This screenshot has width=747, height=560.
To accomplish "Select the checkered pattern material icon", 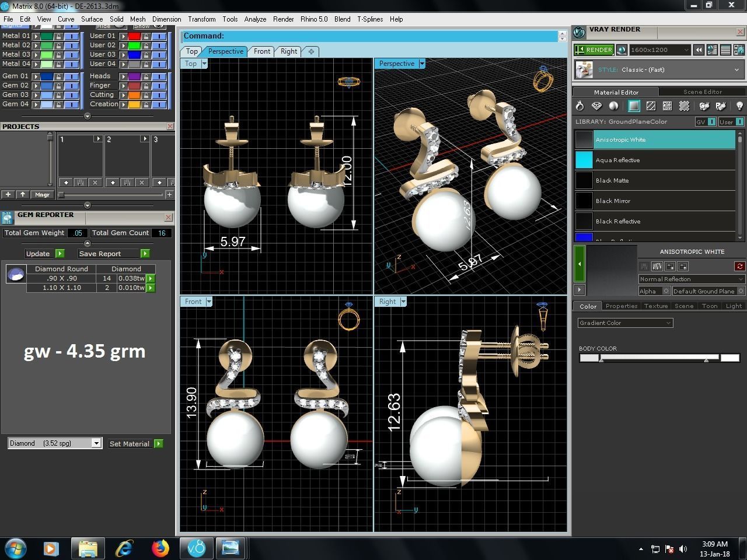I will (651, 106).
